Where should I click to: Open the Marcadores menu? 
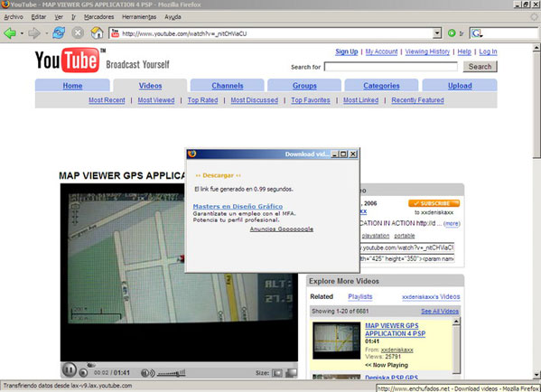pos(98,17)
